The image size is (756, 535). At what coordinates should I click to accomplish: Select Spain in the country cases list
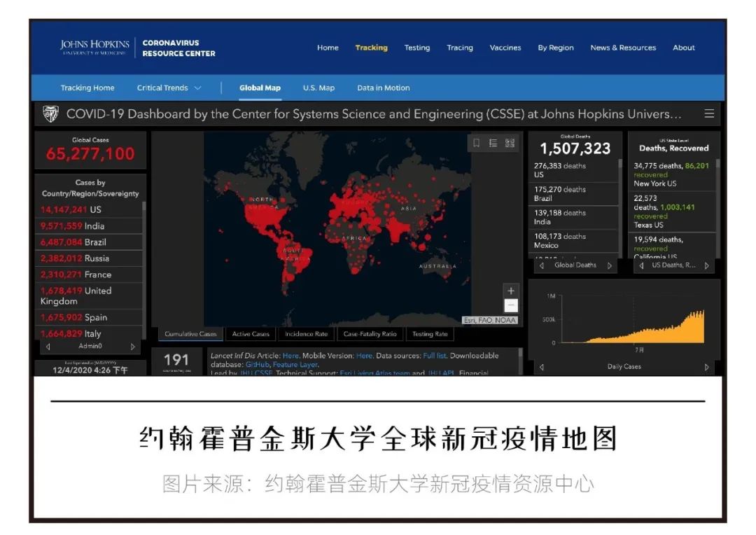coord(89,317)
